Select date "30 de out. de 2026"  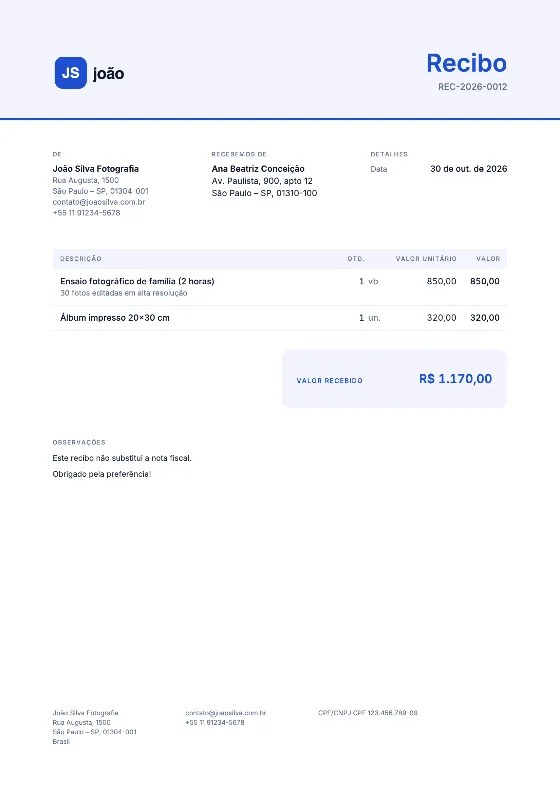click(x=469, y=169)
